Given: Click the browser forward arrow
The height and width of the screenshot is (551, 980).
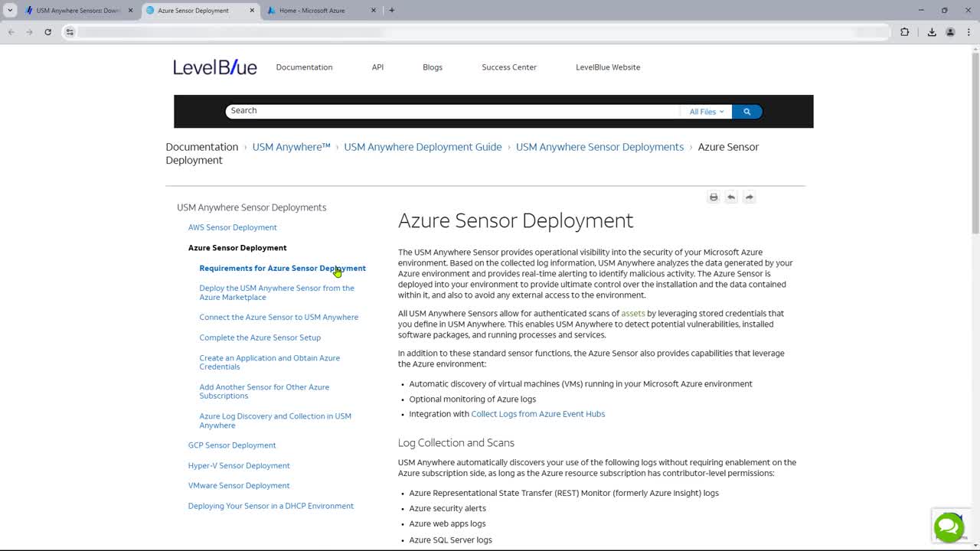Looking at the screenshot, I should click(x=29, y=32).
